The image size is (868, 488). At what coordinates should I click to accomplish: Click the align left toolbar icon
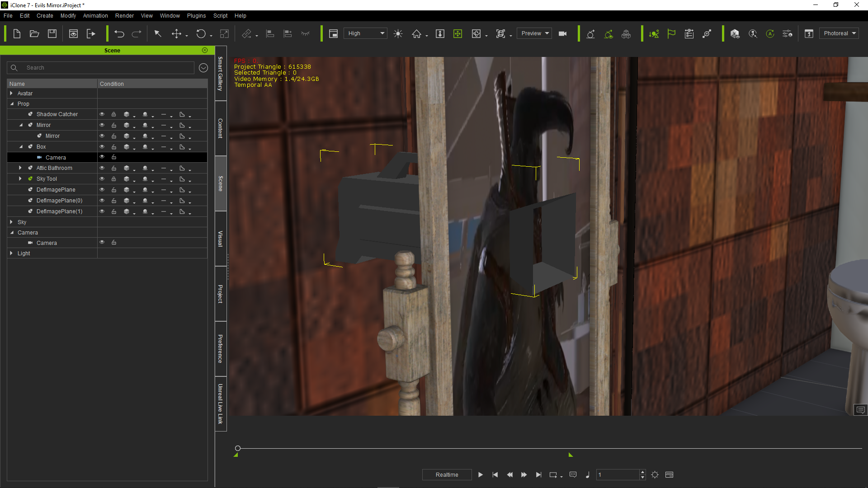[x=270, y=33]
